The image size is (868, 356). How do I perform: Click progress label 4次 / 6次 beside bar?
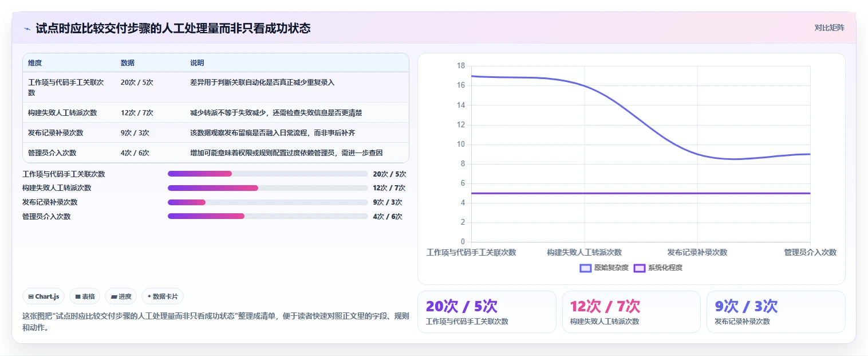(x=387, y=217)
